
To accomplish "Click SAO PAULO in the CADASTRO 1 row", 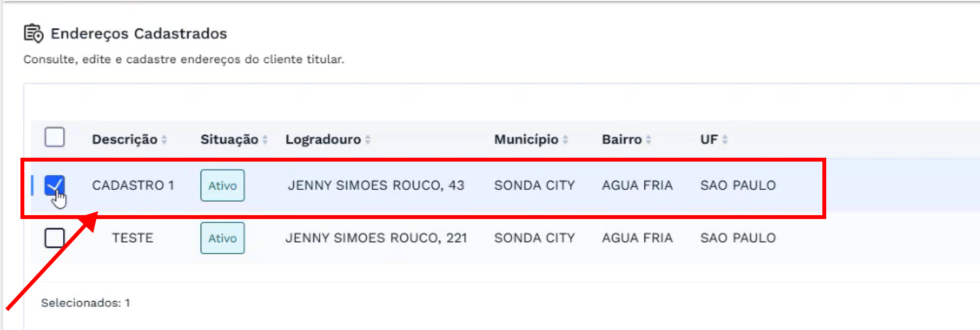I will click(x=738, y=185).
